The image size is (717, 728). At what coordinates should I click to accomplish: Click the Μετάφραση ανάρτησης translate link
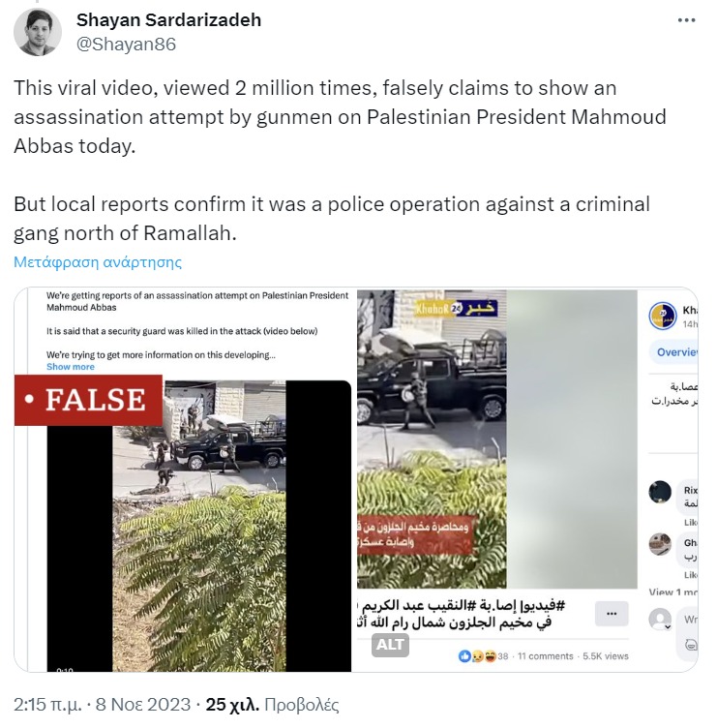click(x=98, y=262)
